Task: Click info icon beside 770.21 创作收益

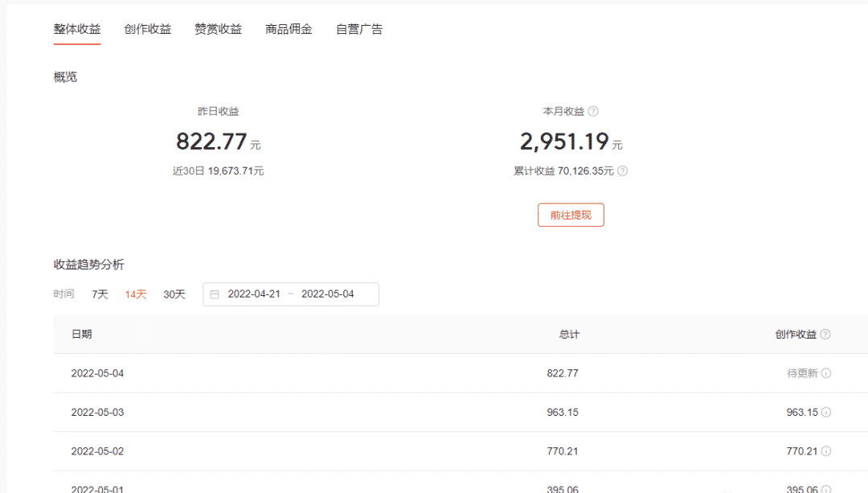Action: coord(826,451)
